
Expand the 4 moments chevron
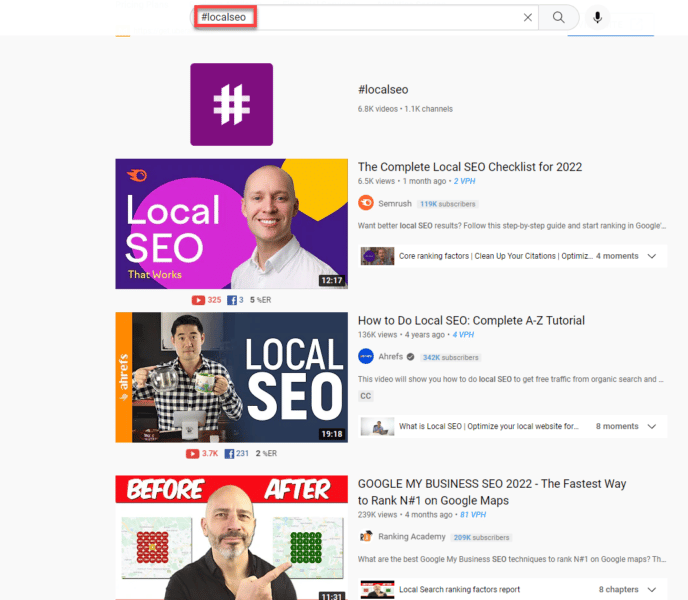(652, 256)
